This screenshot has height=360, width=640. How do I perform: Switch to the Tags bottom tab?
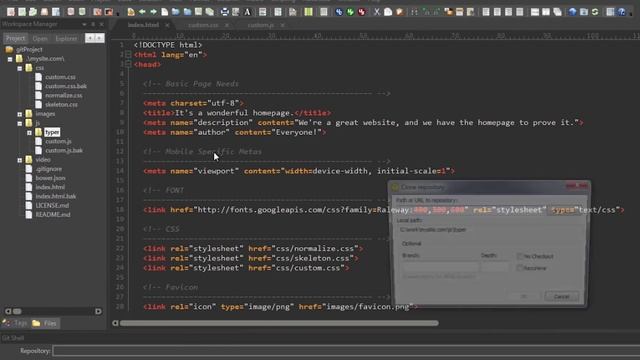pos(15,323)
